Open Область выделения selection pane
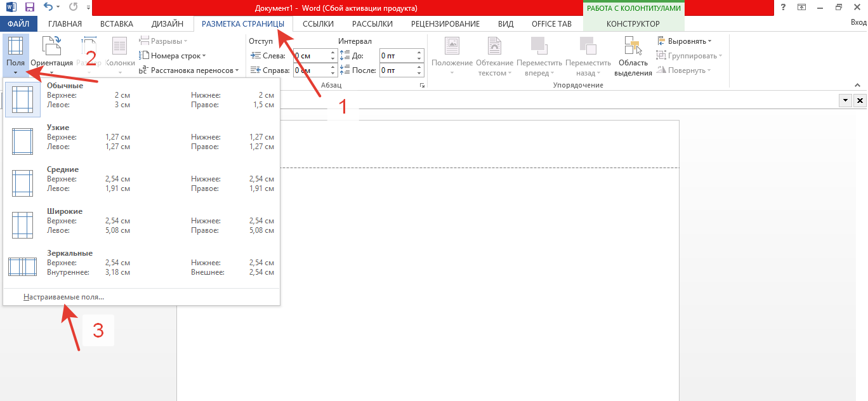The height and width of the screenshot is (401, 868). [633, 56]
